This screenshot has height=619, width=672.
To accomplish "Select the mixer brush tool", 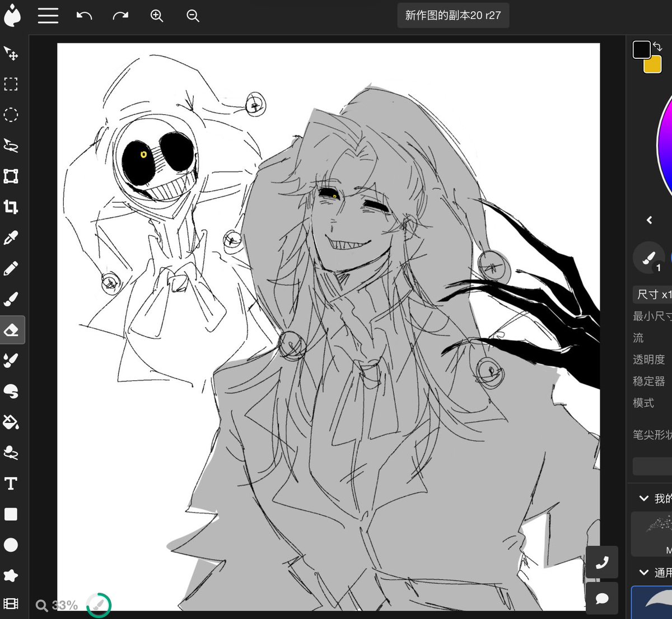I will 11,361.
